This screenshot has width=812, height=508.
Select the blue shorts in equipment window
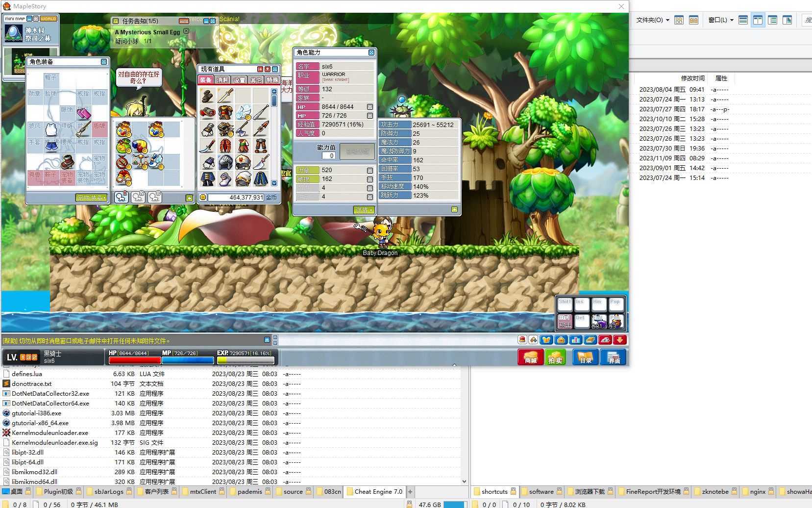(51, 145)
